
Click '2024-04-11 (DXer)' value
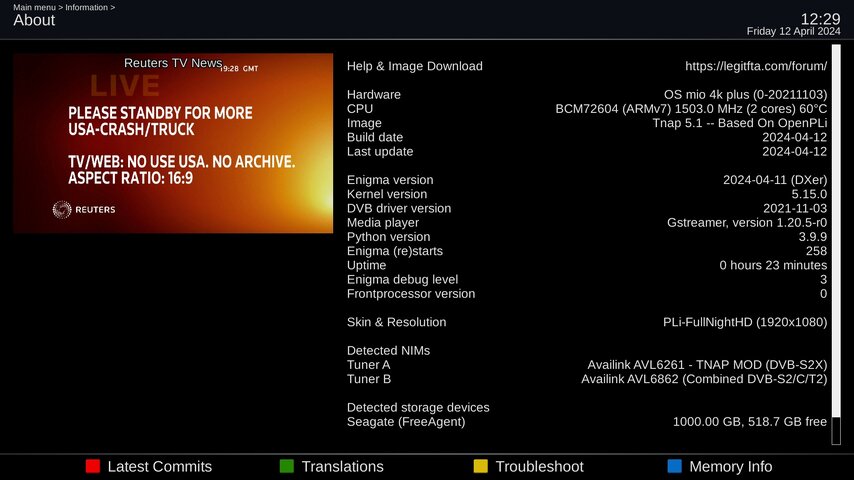775,180
